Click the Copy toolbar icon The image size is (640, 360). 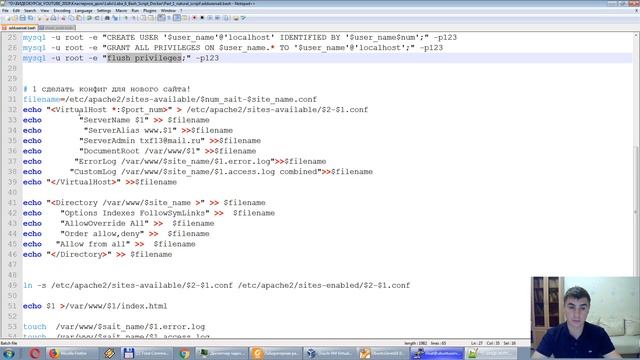tap(71, 18)
